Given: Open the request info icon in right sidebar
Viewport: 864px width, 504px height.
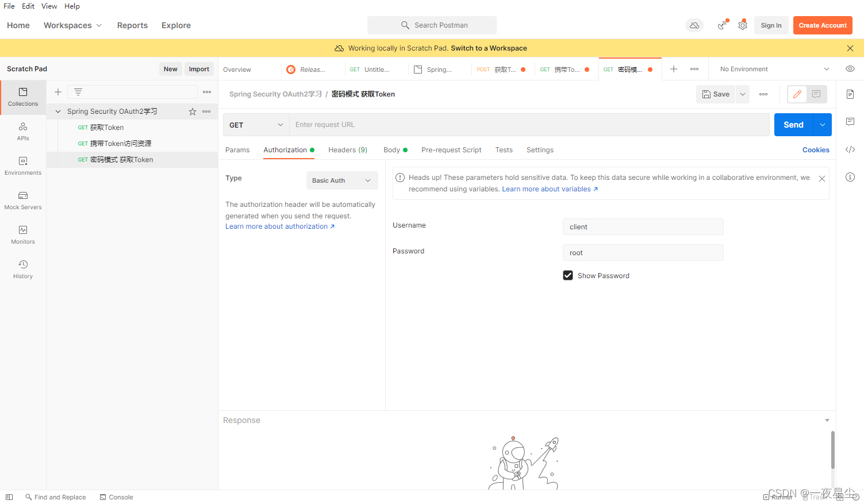Looking at the screenshot, I should click(850, 177).
